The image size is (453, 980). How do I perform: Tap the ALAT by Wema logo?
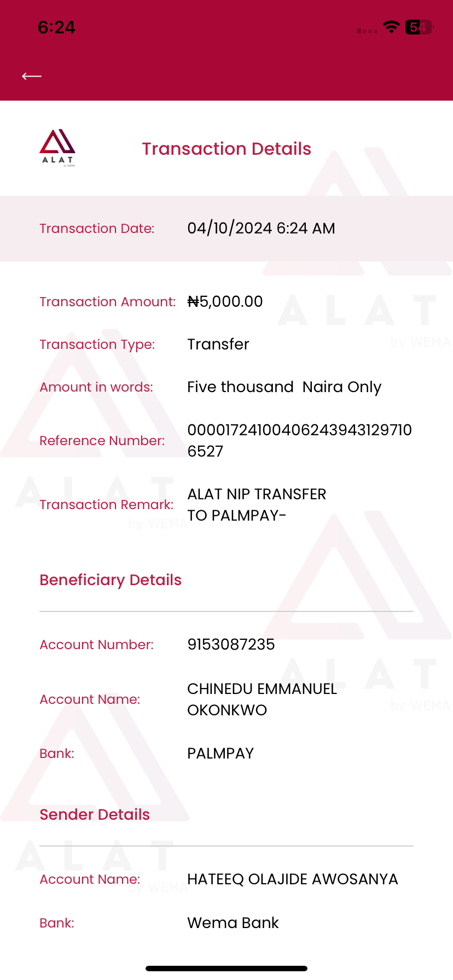(x=57, y=148)
